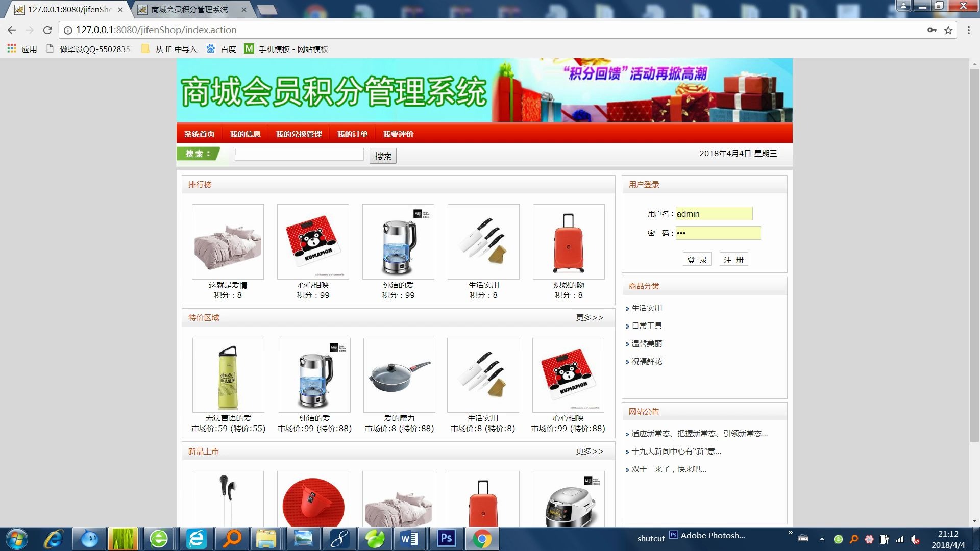Viewport: 980px width, 551px height.
Task: Open 手机模板 - 网站模板 bookmark
Action: [286, 49]
